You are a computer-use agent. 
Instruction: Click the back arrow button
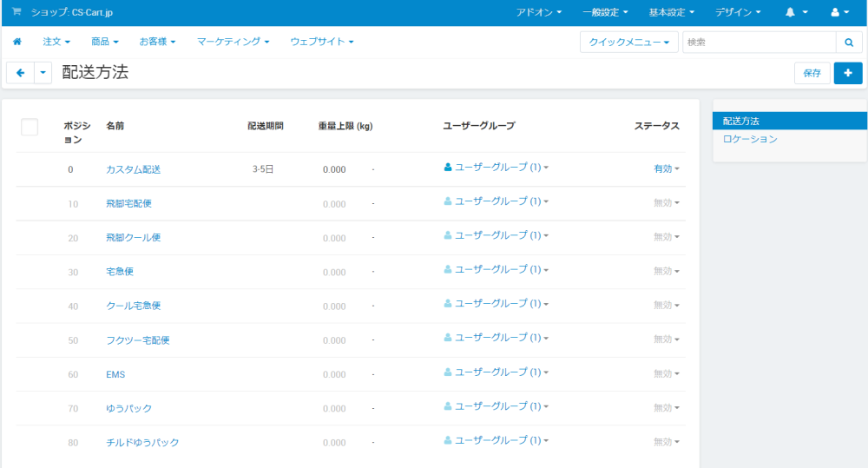coord(21,73)
